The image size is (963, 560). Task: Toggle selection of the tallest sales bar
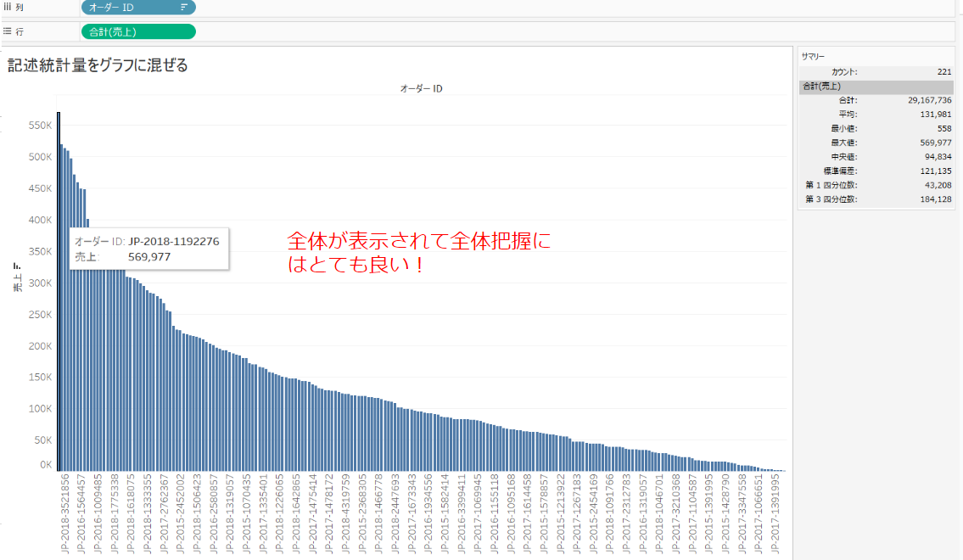point(59,297)
